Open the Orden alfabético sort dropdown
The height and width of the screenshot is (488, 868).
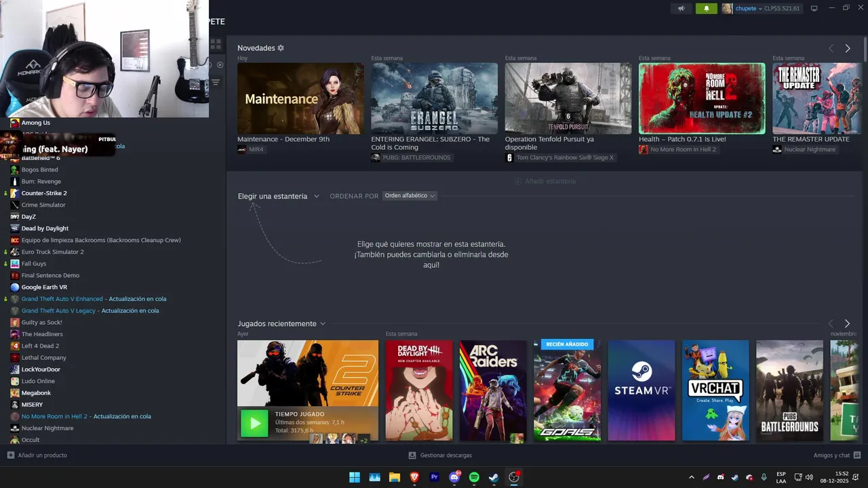410,195
